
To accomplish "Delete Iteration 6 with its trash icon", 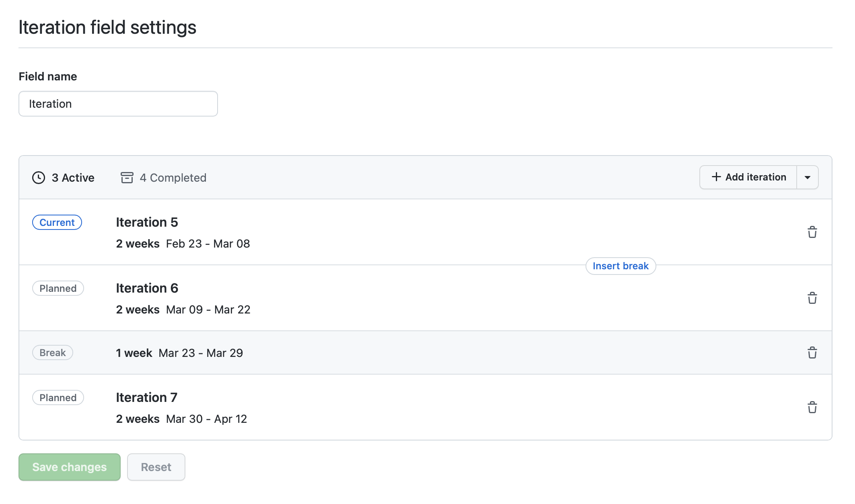I will [812, 298].
